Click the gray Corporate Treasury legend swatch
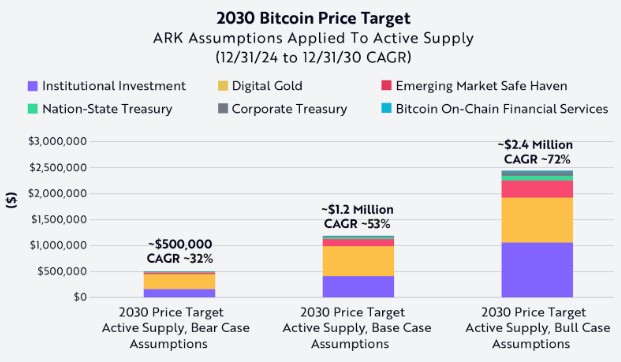621x362 pixels. 223,109
